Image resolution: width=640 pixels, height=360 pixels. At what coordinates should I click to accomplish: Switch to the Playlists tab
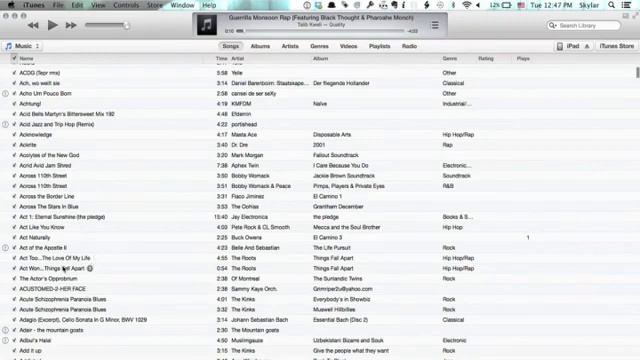coord(379,46)
